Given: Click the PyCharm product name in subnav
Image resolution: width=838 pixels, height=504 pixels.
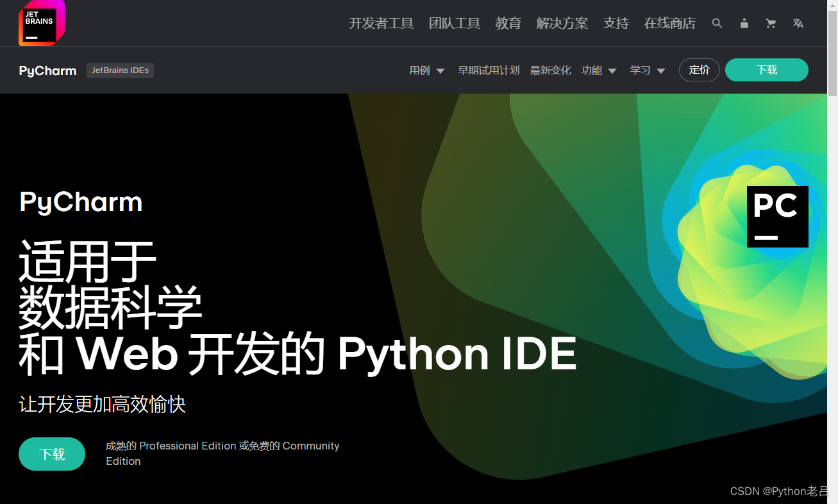Looking at the screenshot, I should (47, 71).
